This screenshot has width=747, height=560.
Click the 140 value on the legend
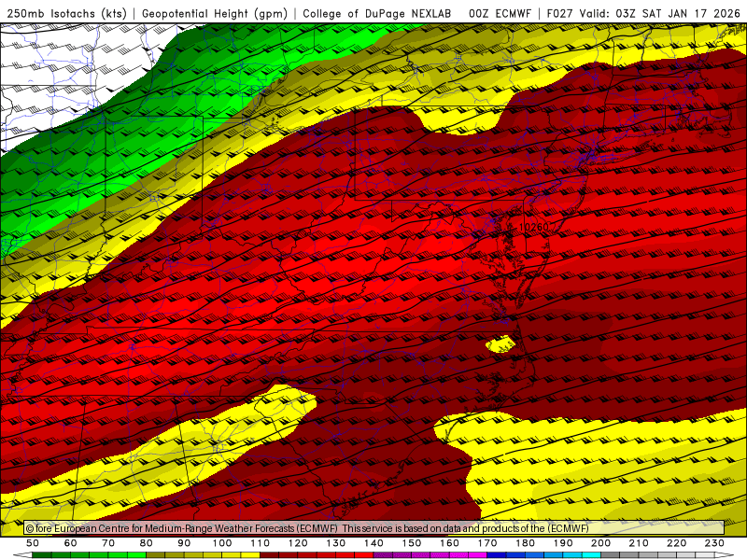373,543
